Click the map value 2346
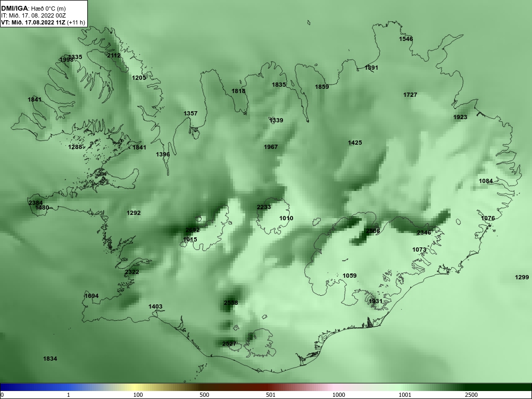This screenshot has height=399, width=532. coord(424,232)
